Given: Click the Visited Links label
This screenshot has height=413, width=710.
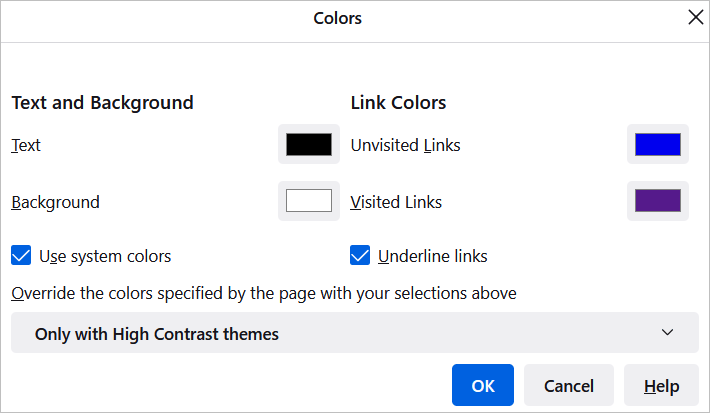Looking at the screenshot, I should click(x=396, y=202).
